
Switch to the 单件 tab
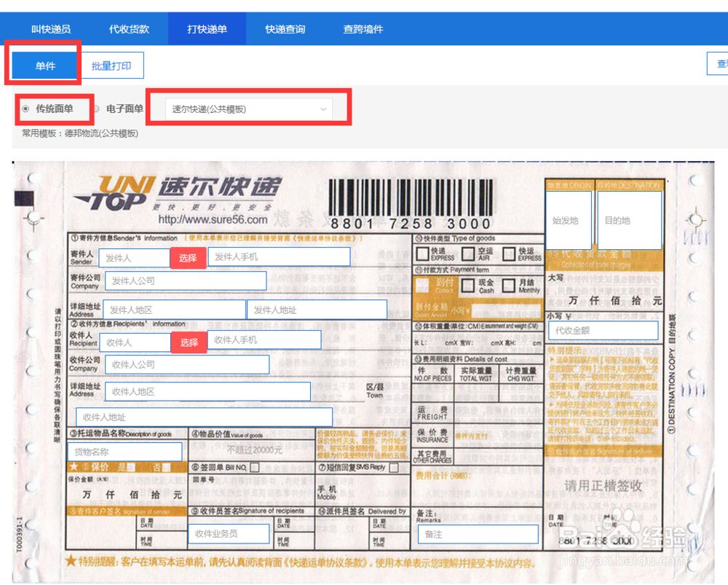tap(42, 65)
